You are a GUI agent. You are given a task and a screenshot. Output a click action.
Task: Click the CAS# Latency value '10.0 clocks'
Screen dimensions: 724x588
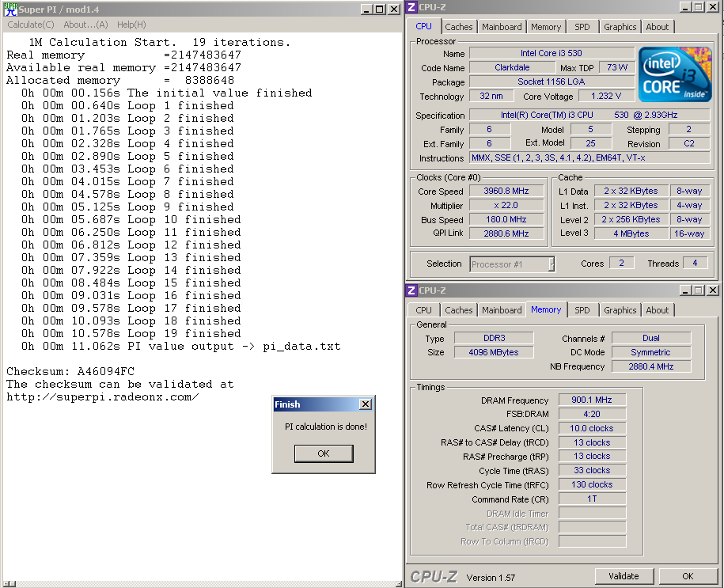point(592,428)
